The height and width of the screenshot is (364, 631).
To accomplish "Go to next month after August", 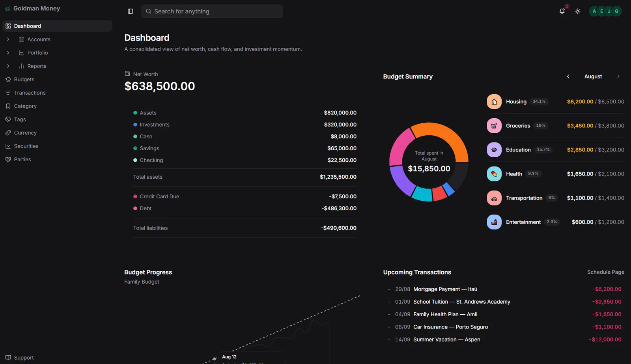I will pos(618,77).
